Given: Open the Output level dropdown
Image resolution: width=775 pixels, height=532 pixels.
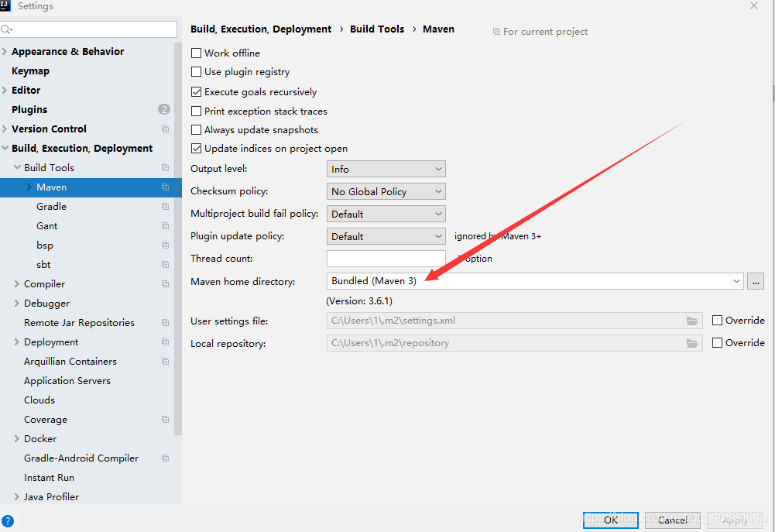Looking at the screenshot, I should pos(386,169).
